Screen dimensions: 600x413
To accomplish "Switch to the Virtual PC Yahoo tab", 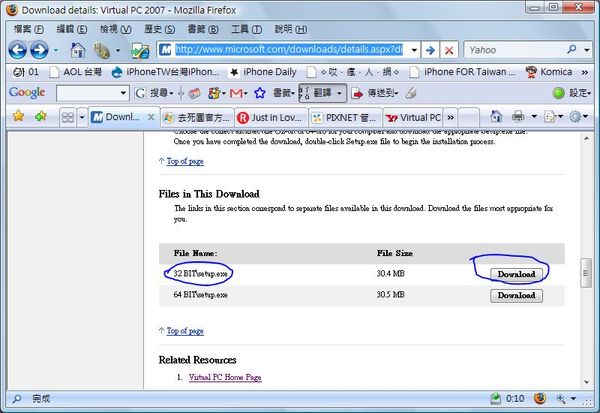I will pos(413,118).
